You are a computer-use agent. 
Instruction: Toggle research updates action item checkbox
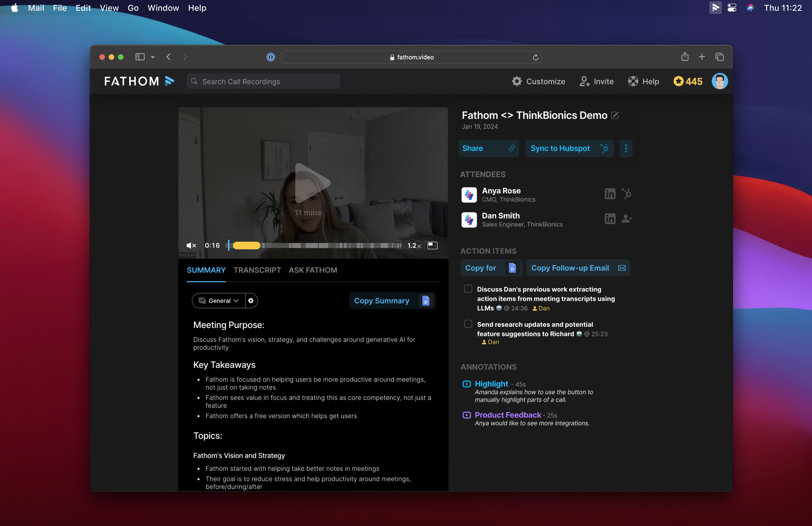[468, 324]
